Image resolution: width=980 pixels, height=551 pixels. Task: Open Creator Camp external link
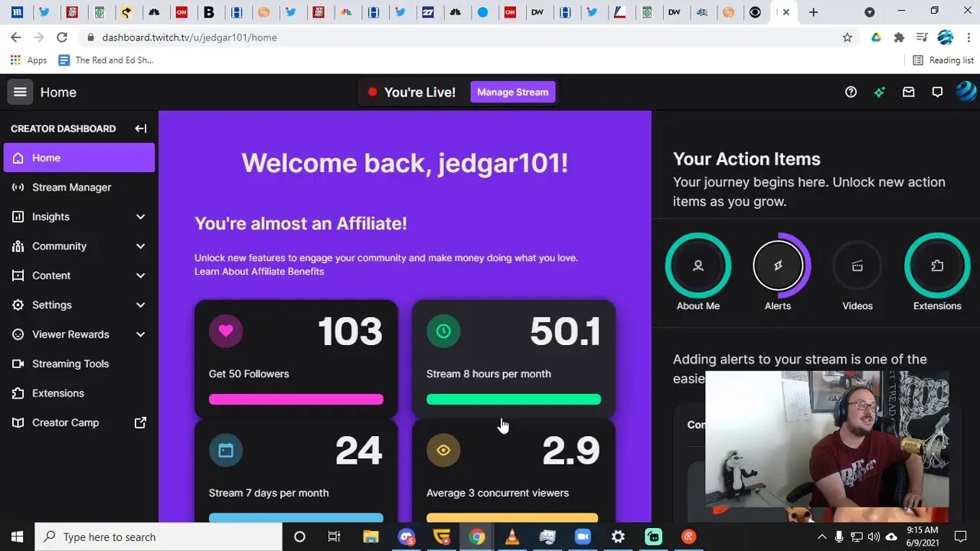tap(79, 422)
